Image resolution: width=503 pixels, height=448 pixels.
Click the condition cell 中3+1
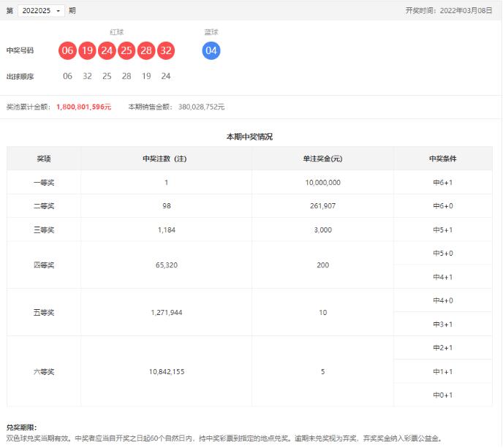(x=443, y=324)
